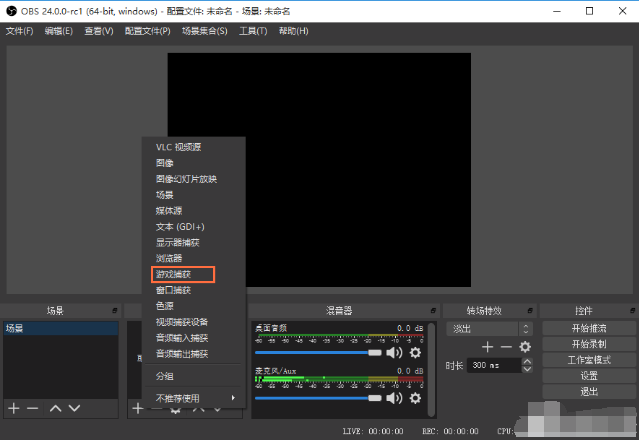Open settings gear for 桌面音频
This screenshot has height=440, width=639.
[x=415, y=352]
